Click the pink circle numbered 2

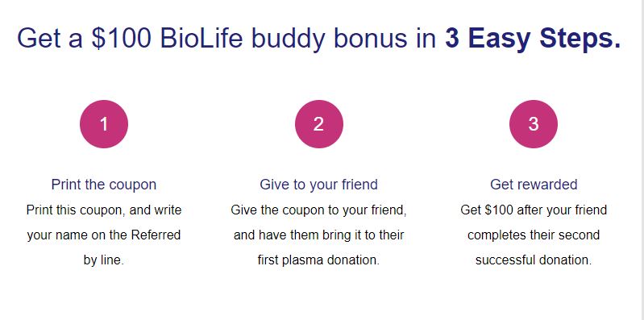pyautogui.click(x=318, y=124)
